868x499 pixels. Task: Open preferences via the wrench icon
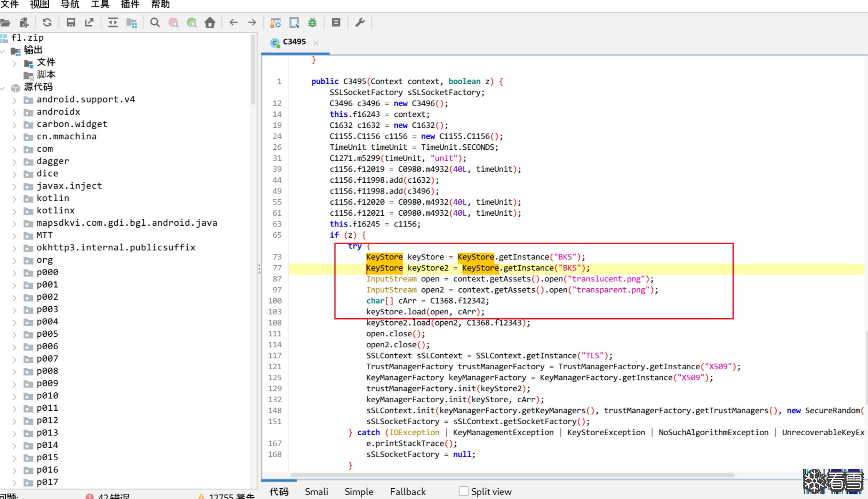tap(360, 22)
